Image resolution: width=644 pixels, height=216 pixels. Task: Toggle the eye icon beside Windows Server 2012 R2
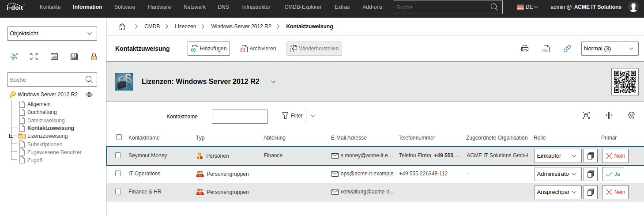click(89, 95)
